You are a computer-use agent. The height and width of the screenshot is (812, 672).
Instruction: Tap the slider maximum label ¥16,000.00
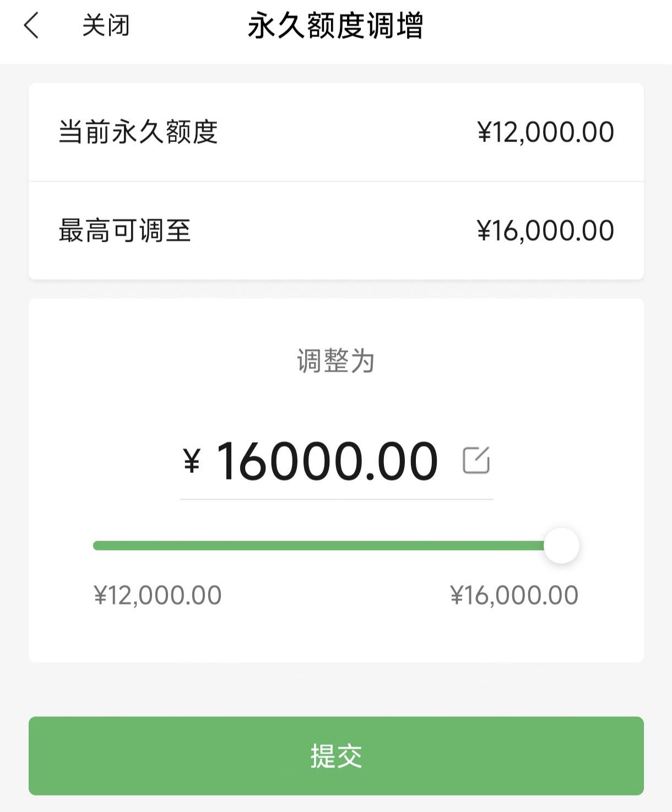click(x=514, y=595)
